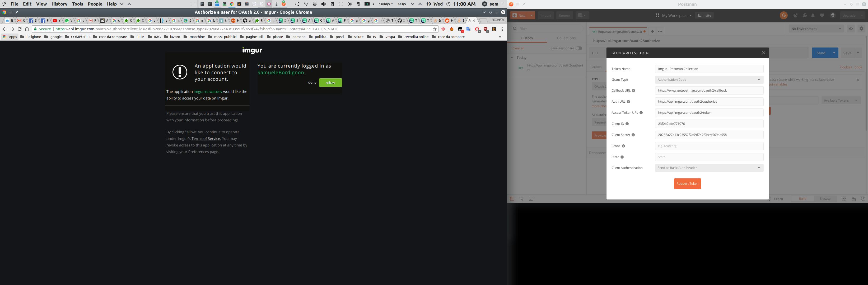Click the Send button in Postman
The image size is (868, 285).
click(x=821, y=53)
